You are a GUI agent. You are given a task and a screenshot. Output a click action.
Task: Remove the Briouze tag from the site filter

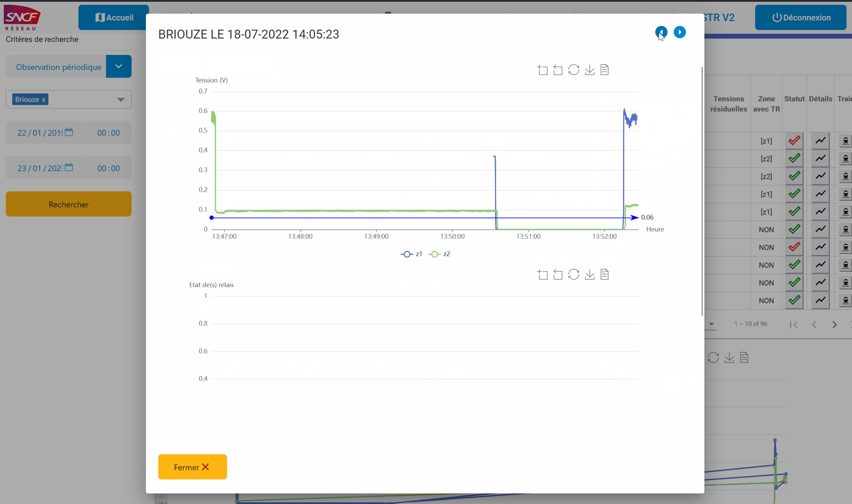click(44, 100)
